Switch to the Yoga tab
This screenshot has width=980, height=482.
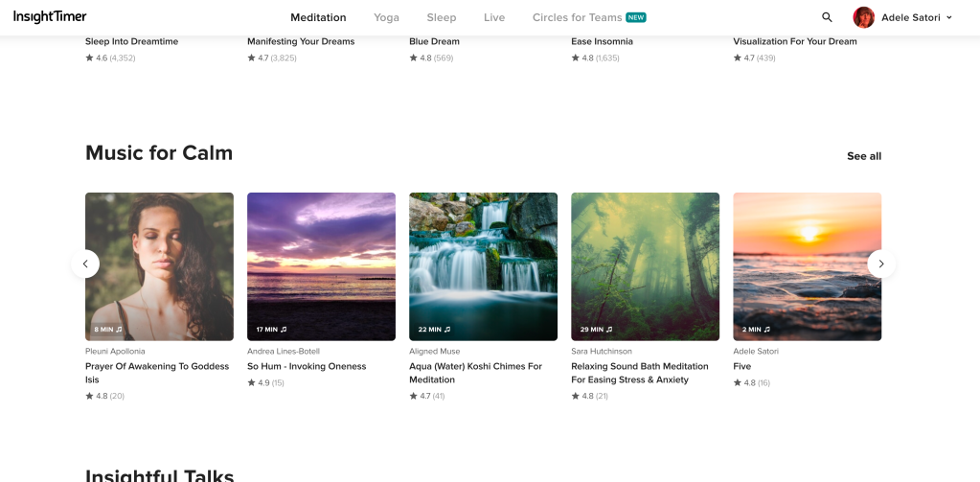point(386,17)
